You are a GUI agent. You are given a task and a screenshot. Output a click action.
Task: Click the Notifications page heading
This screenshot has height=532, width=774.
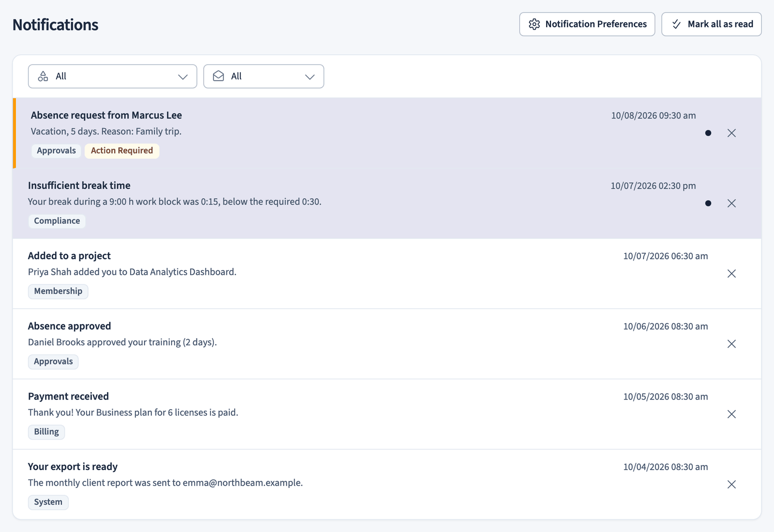point(56,25)
